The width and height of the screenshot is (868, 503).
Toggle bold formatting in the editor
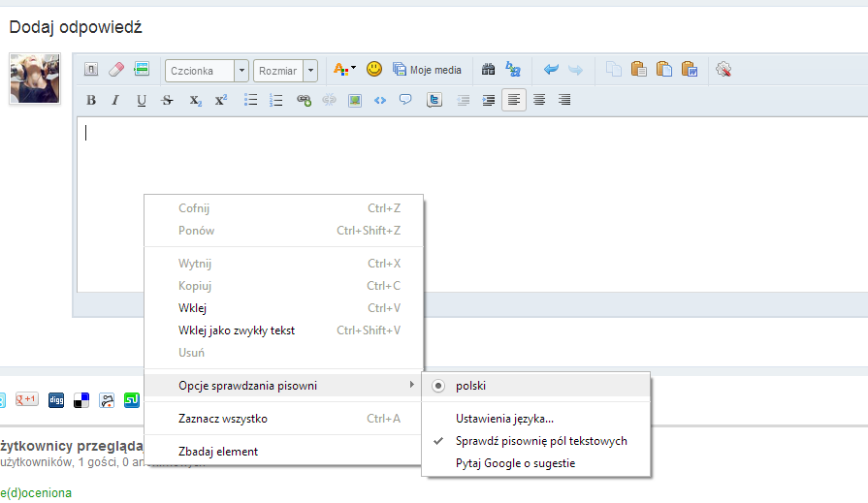click(x=91, y=100)
